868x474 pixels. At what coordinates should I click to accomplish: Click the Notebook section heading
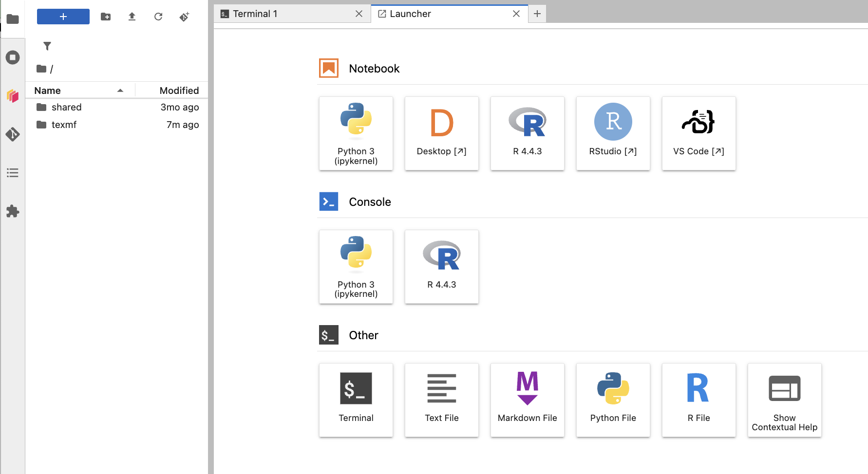click(x=374, y=69)
